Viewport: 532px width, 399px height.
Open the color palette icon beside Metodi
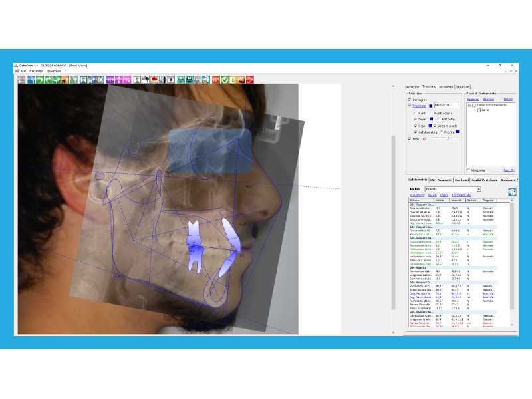512,192
